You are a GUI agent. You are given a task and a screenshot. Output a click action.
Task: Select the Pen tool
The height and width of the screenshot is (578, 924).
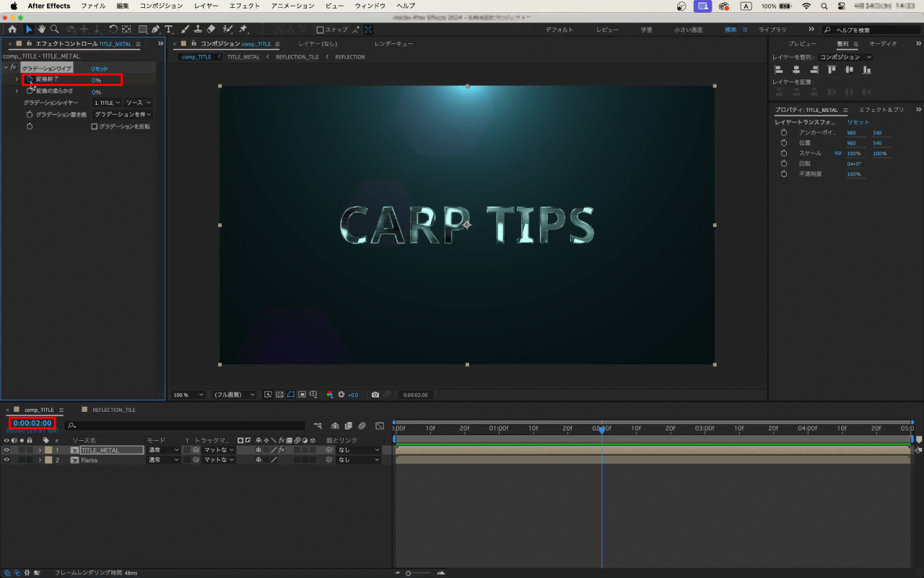coord(157,30)
